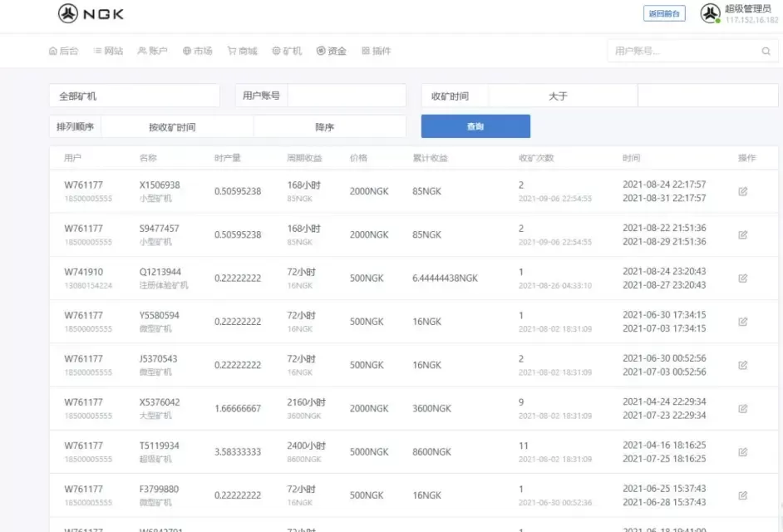Click hourly output 1.66666667
The image size is (783, 532).
tap(238, 409)
